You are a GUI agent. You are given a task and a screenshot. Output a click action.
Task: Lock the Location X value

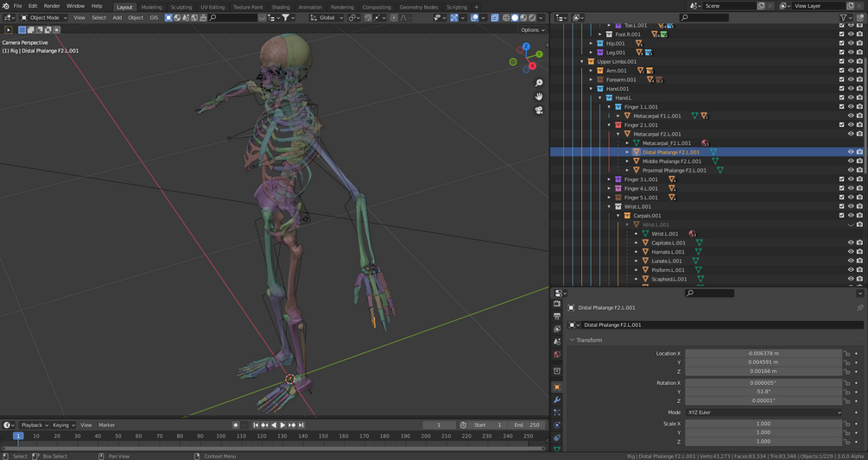point(846,353)
